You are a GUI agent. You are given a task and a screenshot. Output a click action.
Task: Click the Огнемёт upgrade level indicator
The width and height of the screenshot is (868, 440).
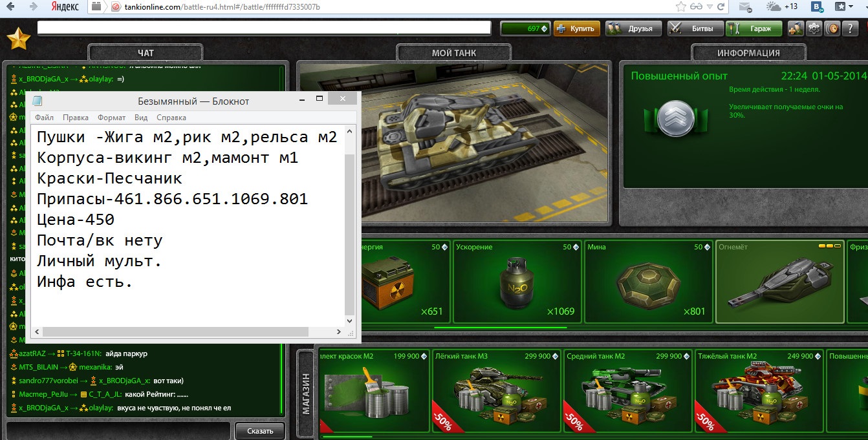[830, 246]
